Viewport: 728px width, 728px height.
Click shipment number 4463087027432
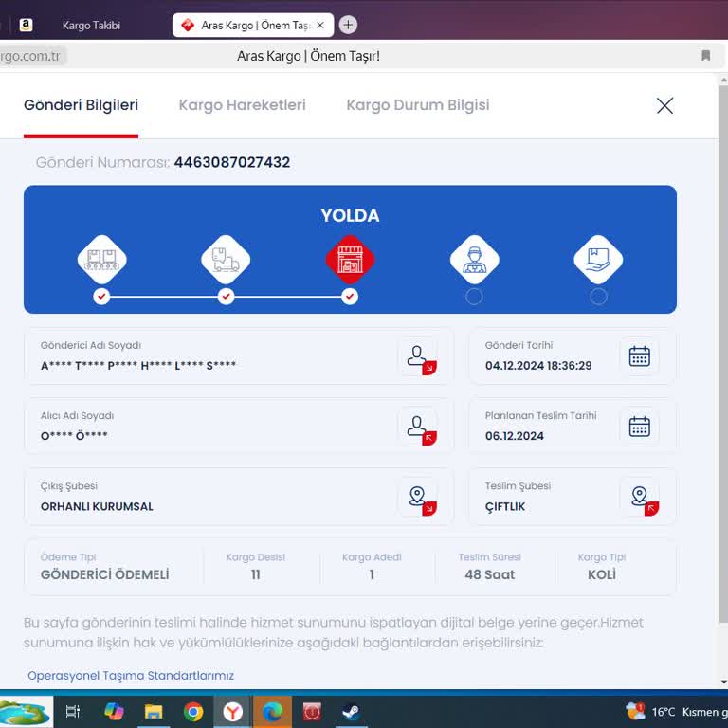click(232, 162)
